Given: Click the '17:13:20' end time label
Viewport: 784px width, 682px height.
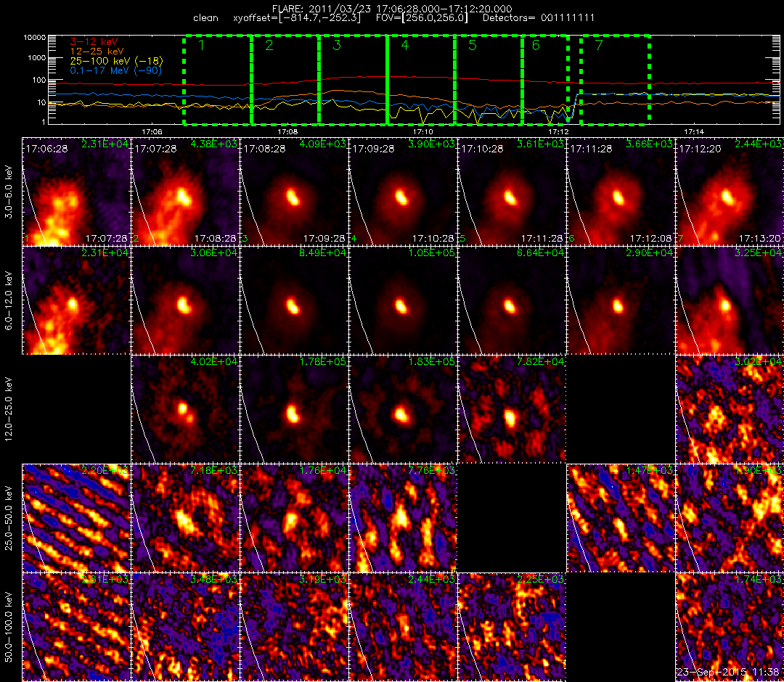Looking at the screenshot, I should tap(759, 239).
